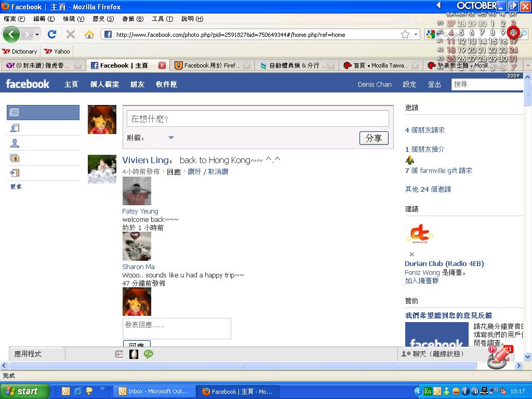The image size is (532, 399).
Task: Click the vertical scrollbar down arrow
Action: click(528, 357)
